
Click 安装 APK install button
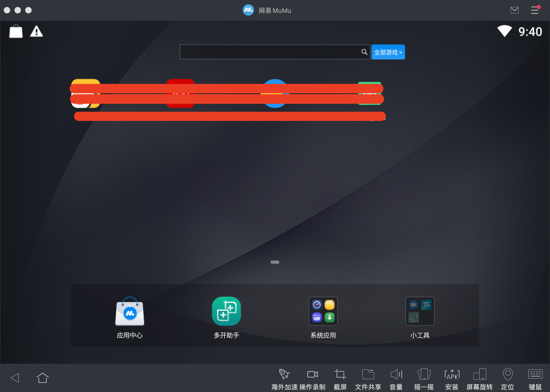pyautogui.click(x=452, y=375)
